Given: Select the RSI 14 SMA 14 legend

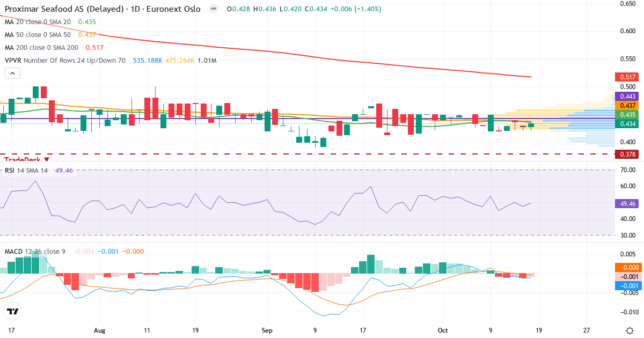Looking at the screenshot, I should (26, 171).
